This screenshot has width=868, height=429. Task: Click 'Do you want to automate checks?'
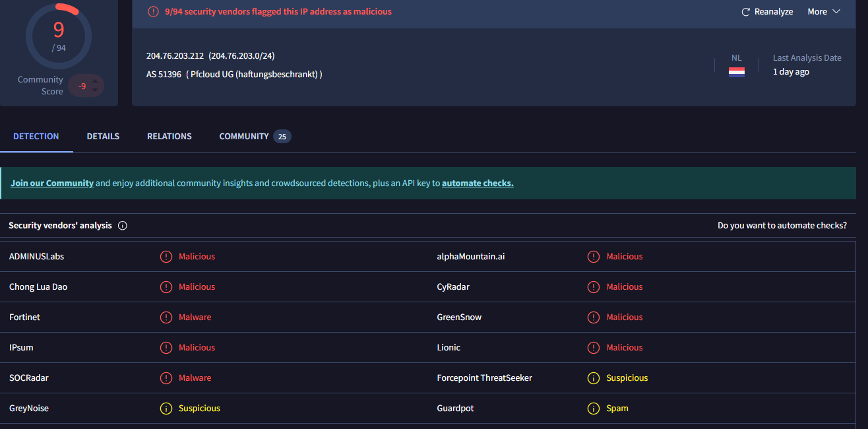[x=782, y=226]
